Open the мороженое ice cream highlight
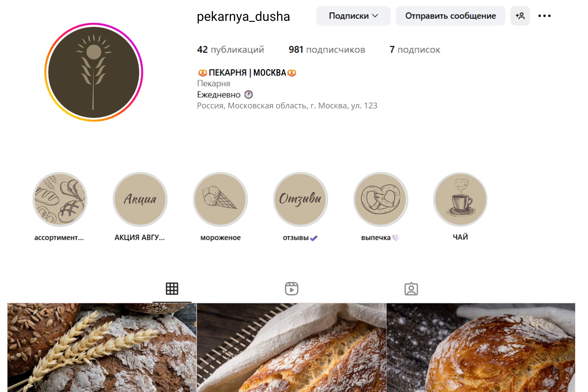Image resolution: width=588 pixels, height=392 pixels. point(220,199)
